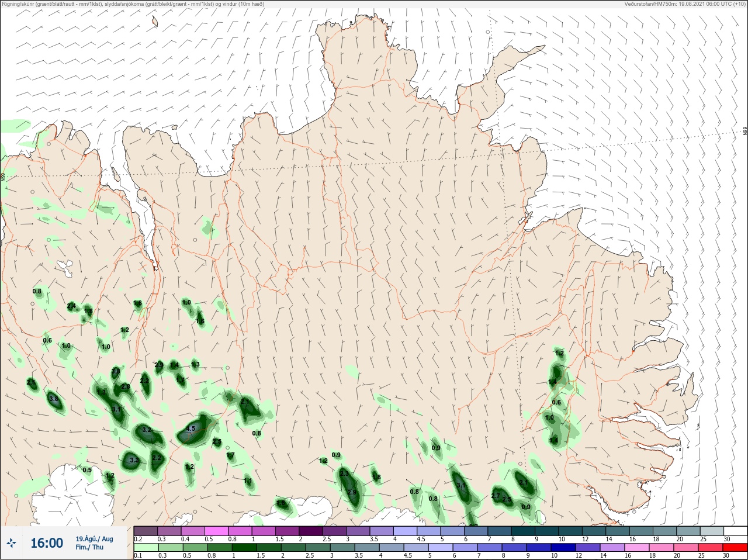Viewport: 748px width, 560px height.
Task: Click the 3.2 precipitation value on the map
Action: 147,430
